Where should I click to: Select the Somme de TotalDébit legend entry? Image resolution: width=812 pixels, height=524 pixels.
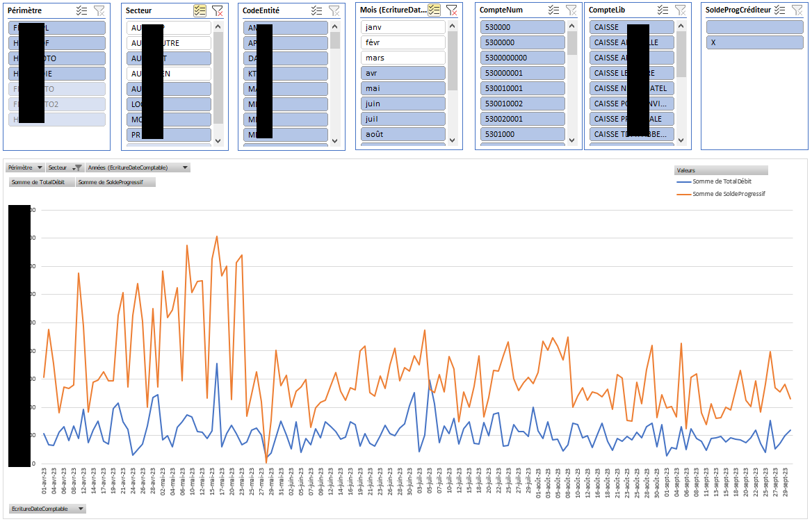pyautogui.click(x=714, y=182)
